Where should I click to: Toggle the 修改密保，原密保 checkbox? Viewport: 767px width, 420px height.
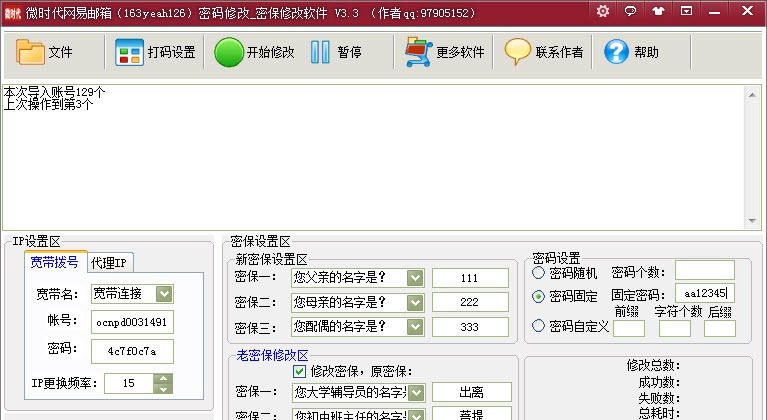(x=299, y=372)
